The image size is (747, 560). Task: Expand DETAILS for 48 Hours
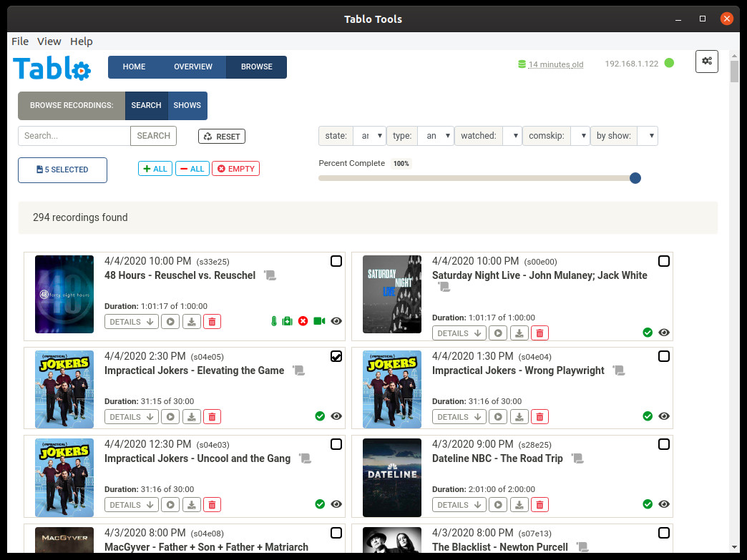click(x=132, y=322)
